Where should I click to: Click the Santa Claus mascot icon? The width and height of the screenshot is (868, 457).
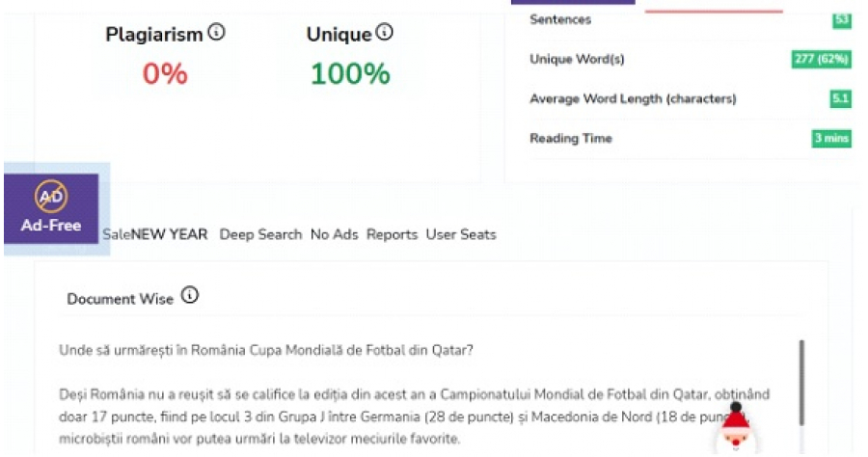click(x=736, y=428)
